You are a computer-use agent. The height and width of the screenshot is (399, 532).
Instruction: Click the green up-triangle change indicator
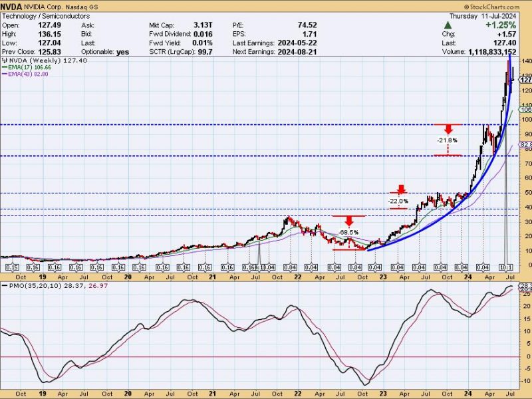pyautogui.click(x=448, y=25)
